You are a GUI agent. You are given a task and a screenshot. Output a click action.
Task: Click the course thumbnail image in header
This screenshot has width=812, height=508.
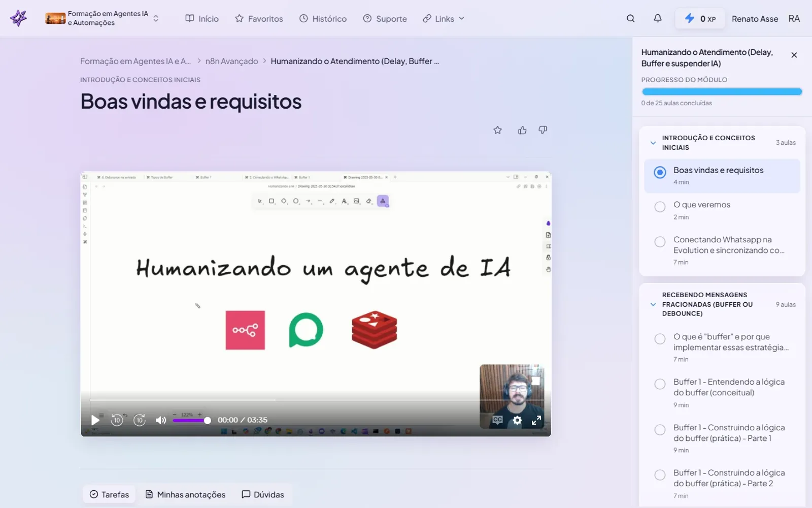(x=55, y=18)
